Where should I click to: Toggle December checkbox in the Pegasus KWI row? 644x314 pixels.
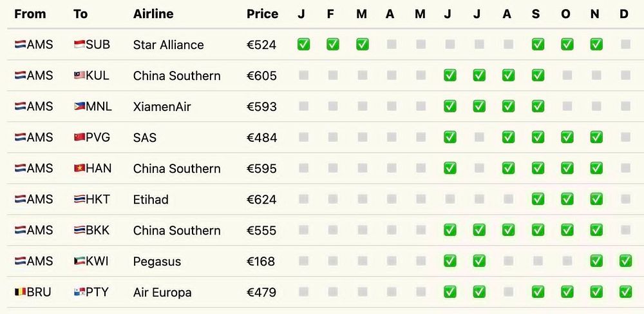[625, 261]
